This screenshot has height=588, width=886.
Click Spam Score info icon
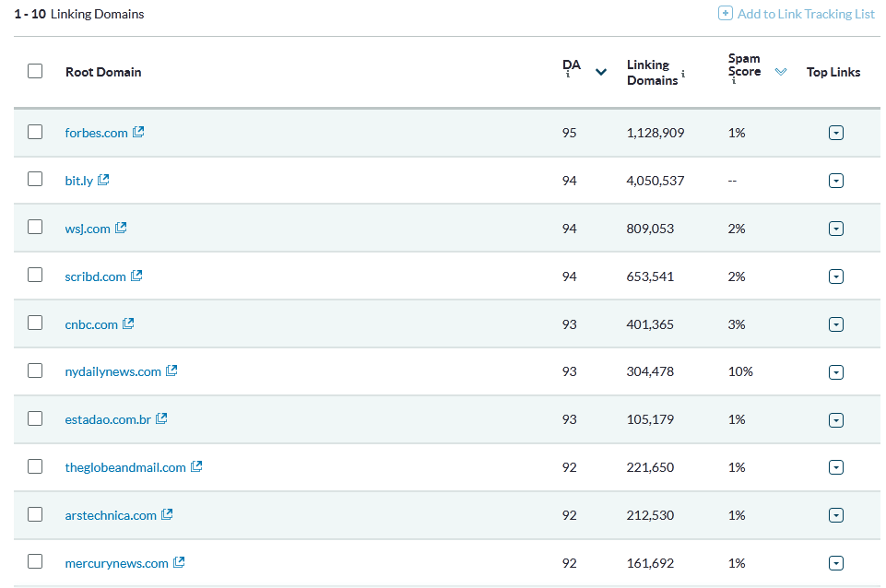[734, 81]
